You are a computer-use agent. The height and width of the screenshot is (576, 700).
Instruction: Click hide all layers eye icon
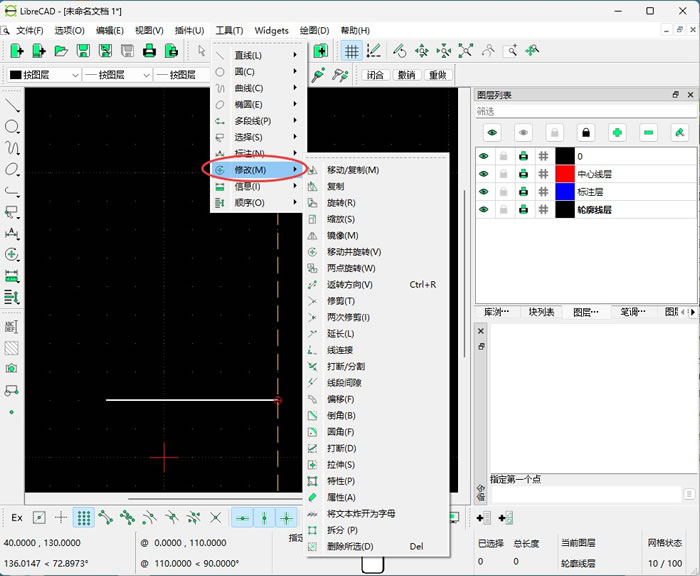[x=523, y=133]
